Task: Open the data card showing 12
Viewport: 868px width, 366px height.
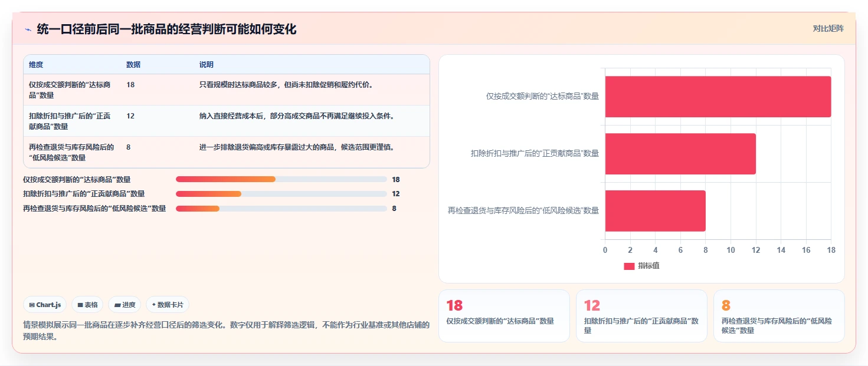Action: pos(641,316)
